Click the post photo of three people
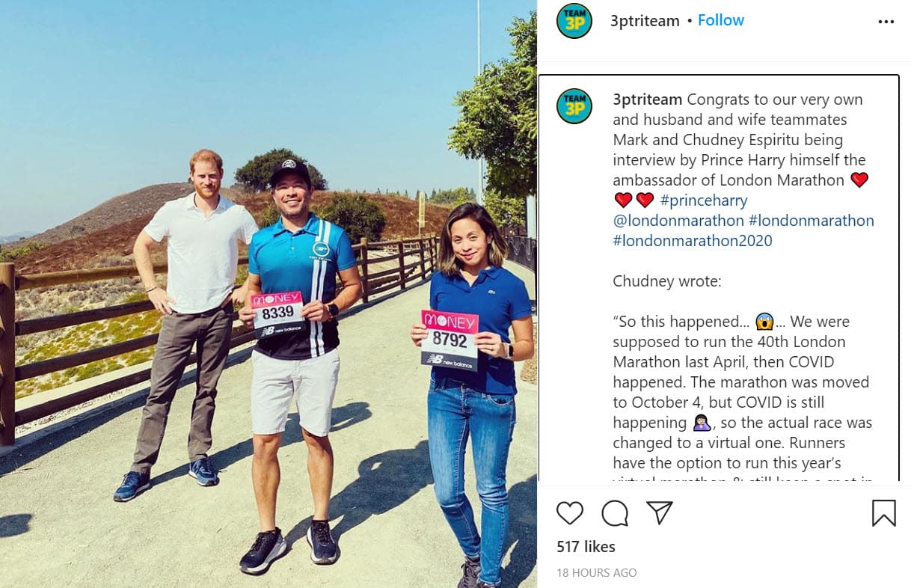The height and width of the screenshot is (588, 911). pos(269,294)
